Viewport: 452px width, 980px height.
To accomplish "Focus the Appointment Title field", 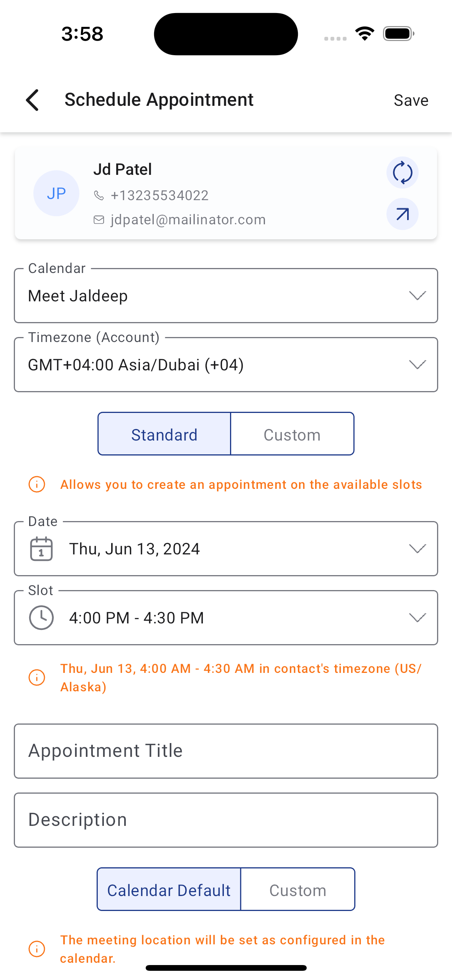I will click(x=226, y=751).
